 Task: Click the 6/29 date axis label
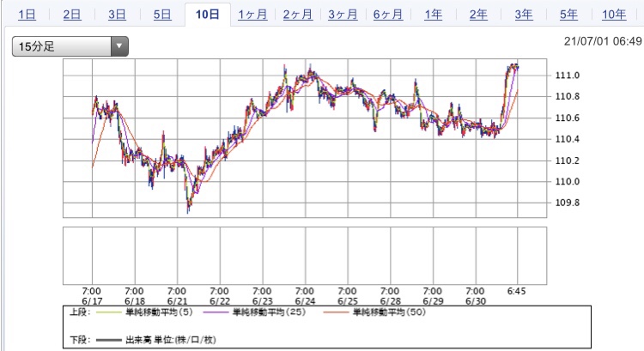click(x=434, y=301)
